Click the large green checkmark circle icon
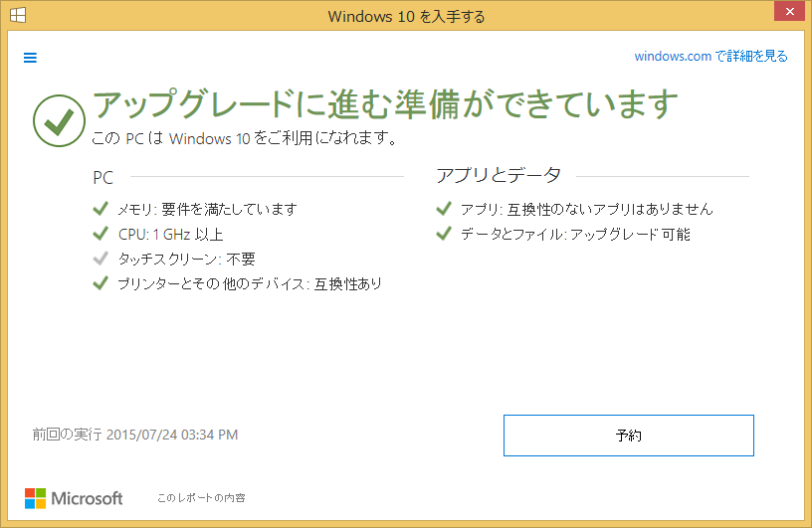 pos(59,119)
